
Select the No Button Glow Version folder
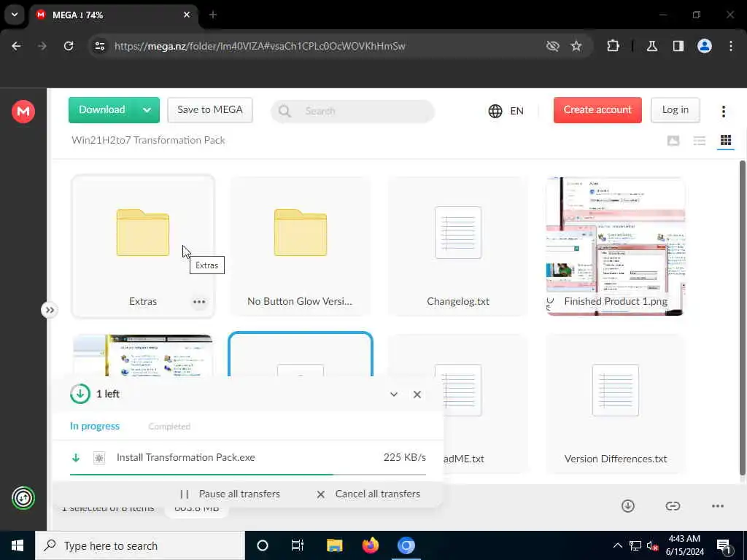(x=300, y=246)
